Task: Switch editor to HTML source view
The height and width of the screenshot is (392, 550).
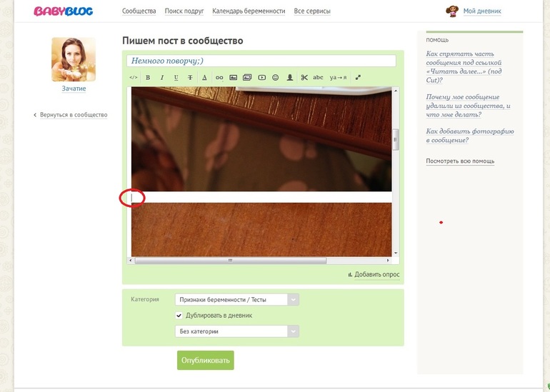Action: (x=134, y=78)
